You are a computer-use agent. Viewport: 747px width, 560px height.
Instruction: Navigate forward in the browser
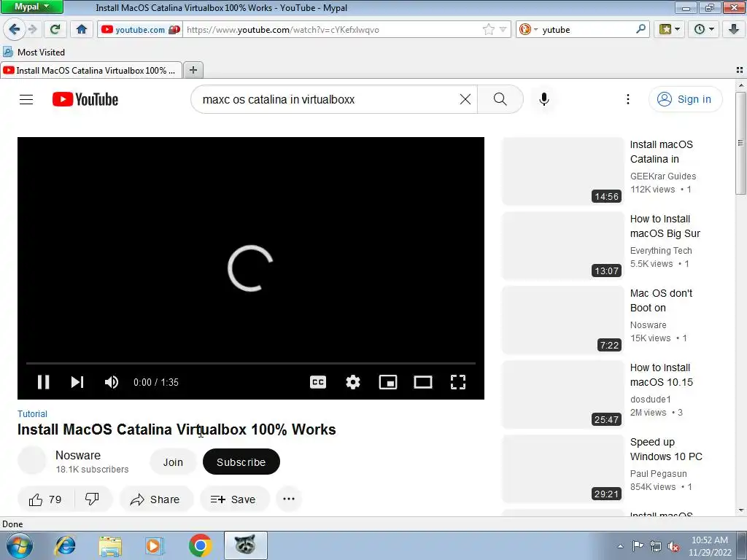(x=33, y=29)
